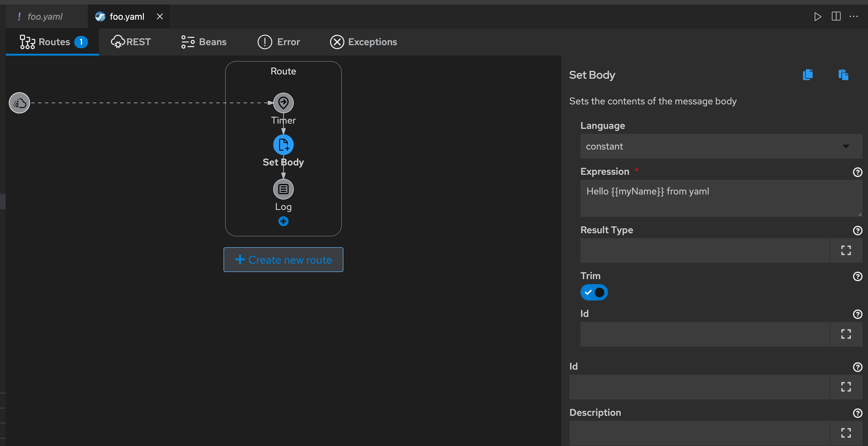Viewport: 868px width, 446px height.
Task: Click the Id input field
Action: coord(704,334)
